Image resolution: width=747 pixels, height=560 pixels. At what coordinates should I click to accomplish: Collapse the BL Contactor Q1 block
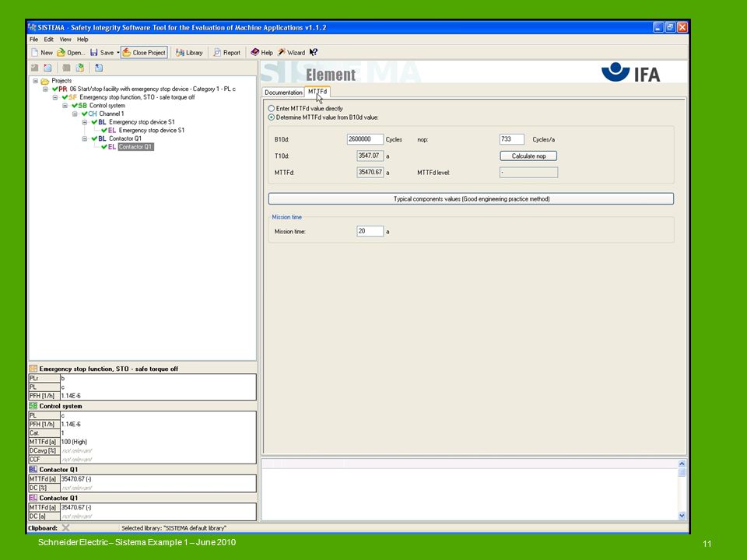pos(84,138)
